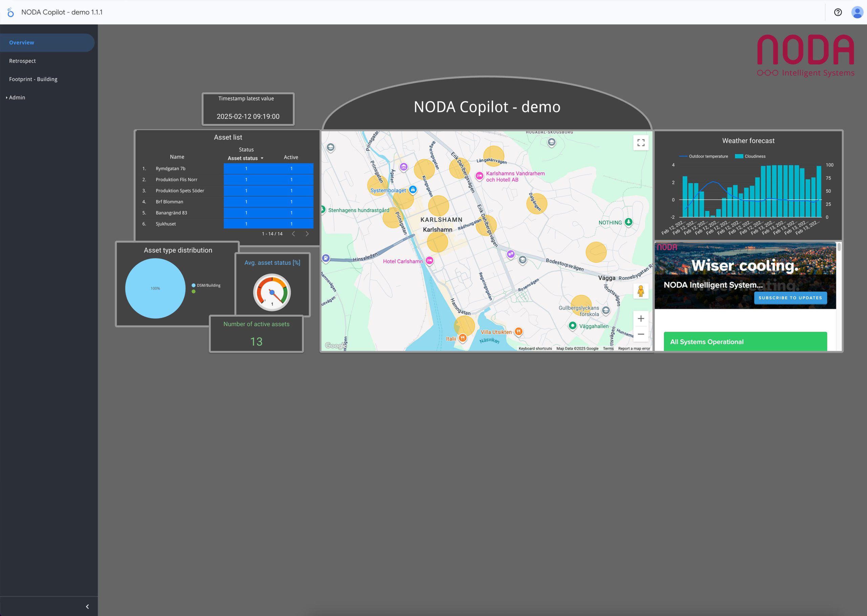Click the Systembolaget map marker icon
Viewport: 867px width, 616px height.
[x=413, y=189]
